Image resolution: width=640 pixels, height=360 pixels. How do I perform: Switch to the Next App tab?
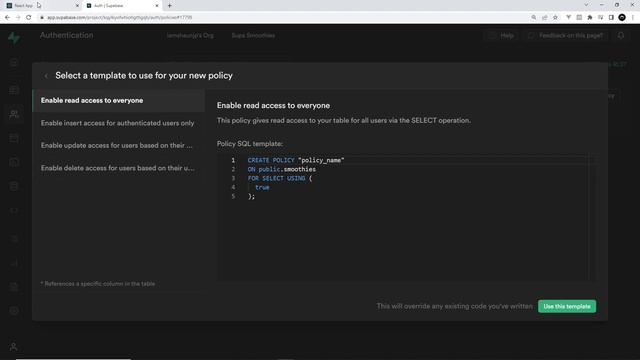tap(42, 6)
